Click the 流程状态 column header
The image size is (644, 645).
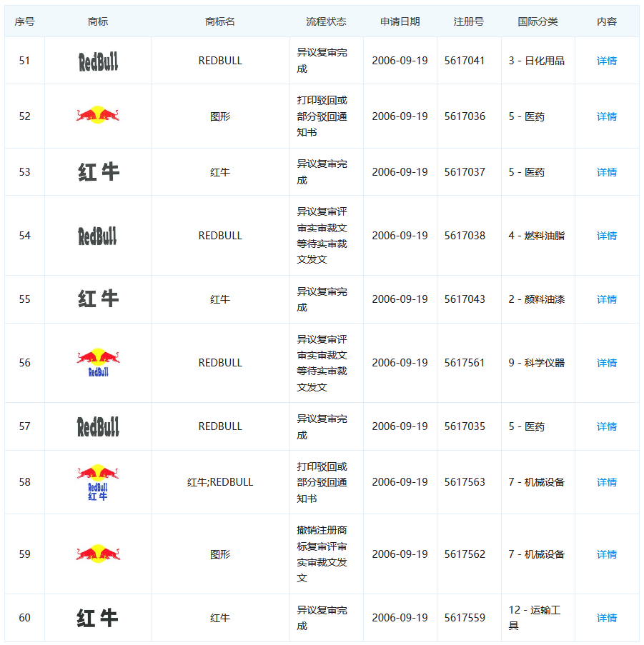pos(327,21)
